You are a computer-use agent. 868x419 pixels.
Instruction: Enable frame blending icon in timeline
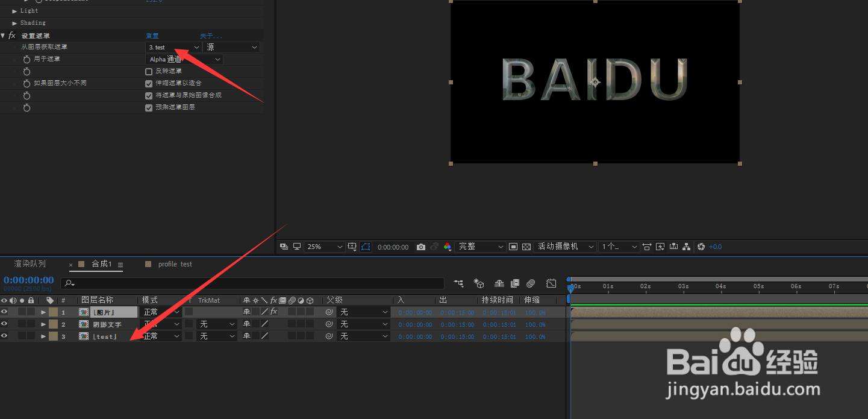515,283
